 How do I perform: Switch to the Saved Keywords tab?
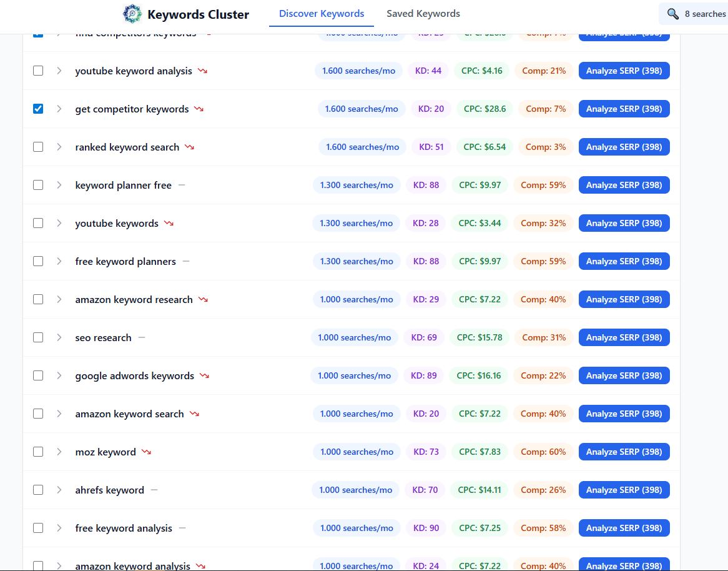(423, 13)
